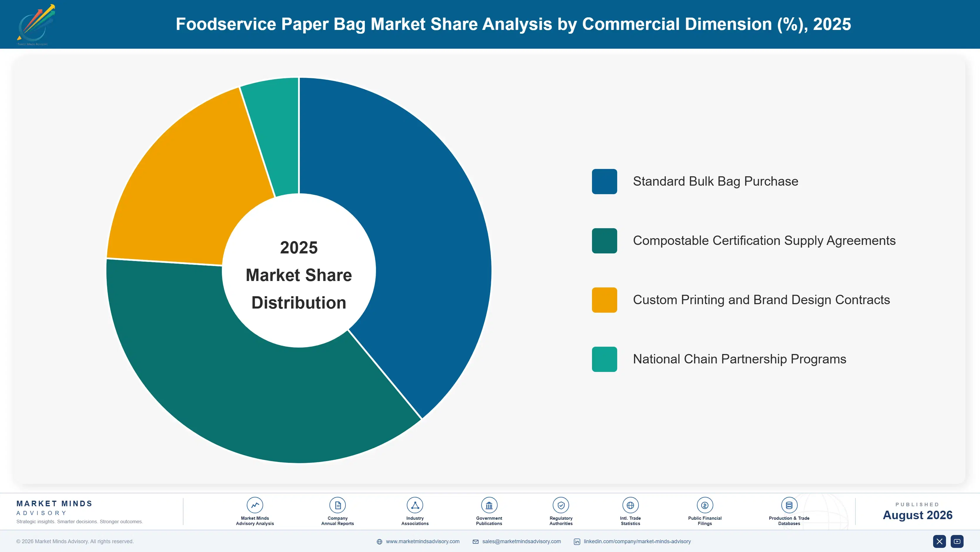Click the chart title about Foodservice Paper Bag

click(513, 24)
